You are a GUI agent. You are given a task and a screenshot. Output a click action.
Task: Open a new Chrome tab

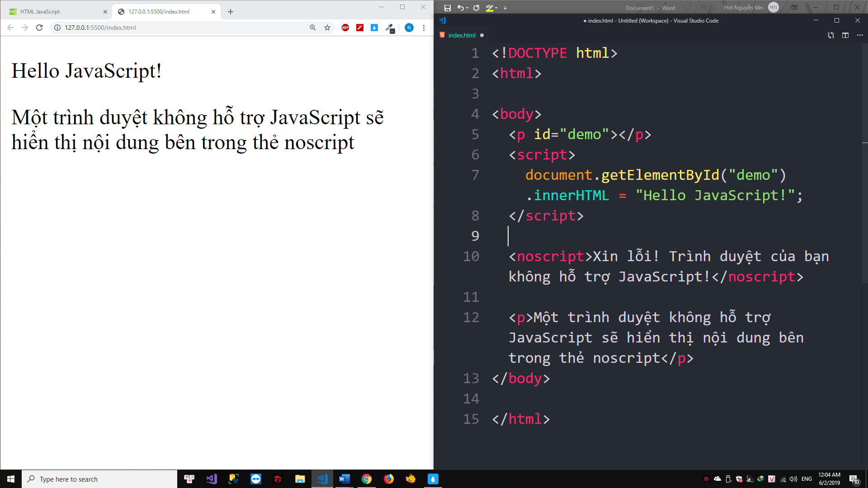click(231, 12)
